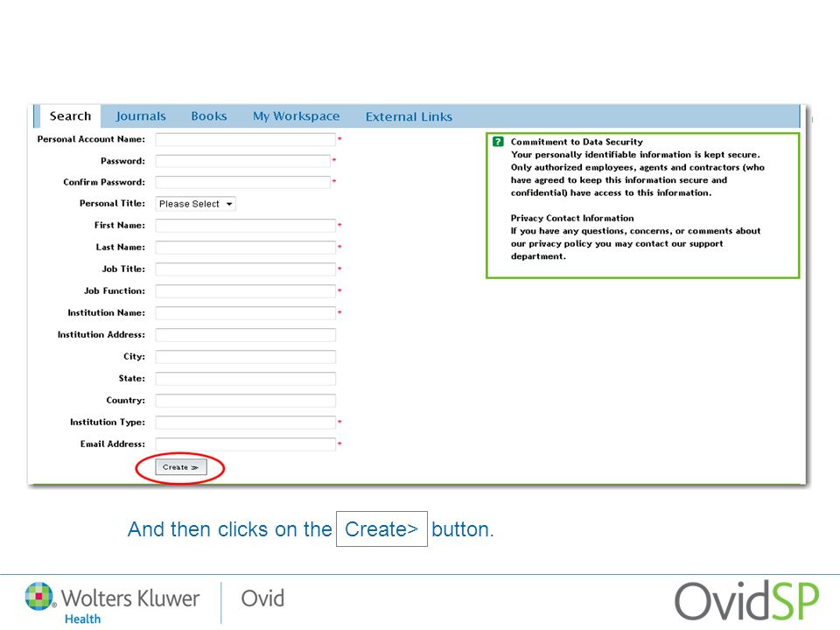Select the Last Name field
The height and width of the screenshot is (630, 840).
(x=245, y=248)
